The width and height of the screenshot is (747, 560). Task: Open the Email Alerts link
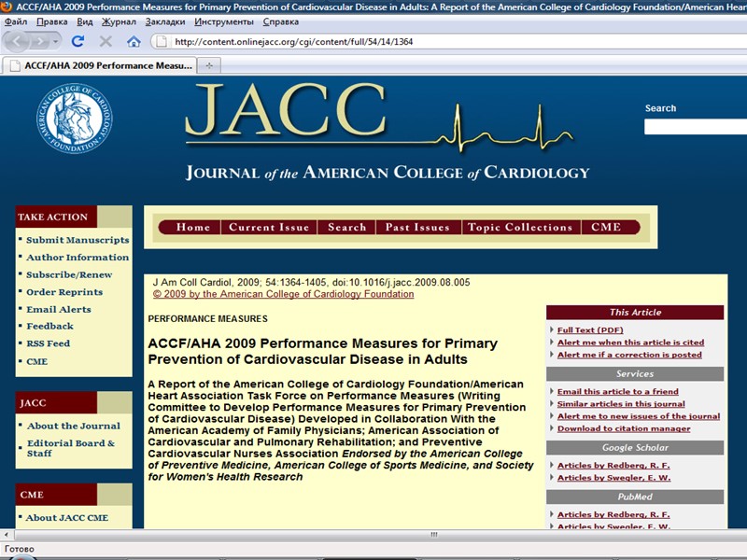pyautogui.click(x=59, y=309)
